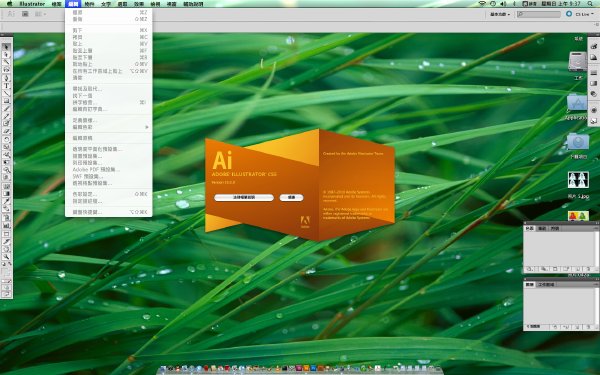600x375 pixels.
Task: Select the Lasso tool
Action: 6,70
